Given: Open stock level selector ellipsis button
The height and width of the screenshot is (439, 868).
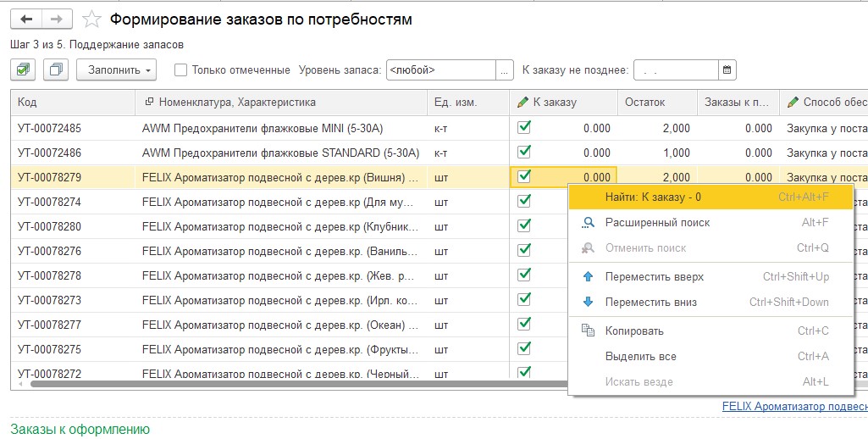Looking at the screenshot, I should [x=506, y=69].
